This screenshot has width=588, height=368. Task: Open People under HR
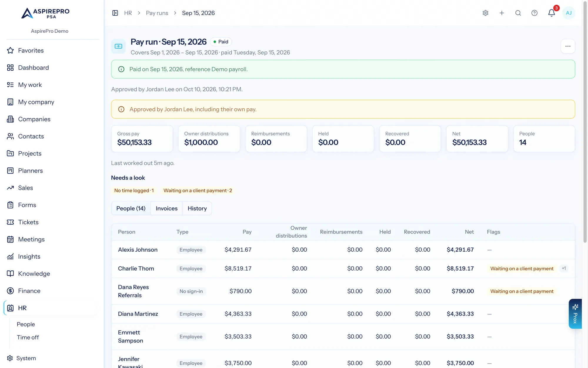[x=26, y=324]
